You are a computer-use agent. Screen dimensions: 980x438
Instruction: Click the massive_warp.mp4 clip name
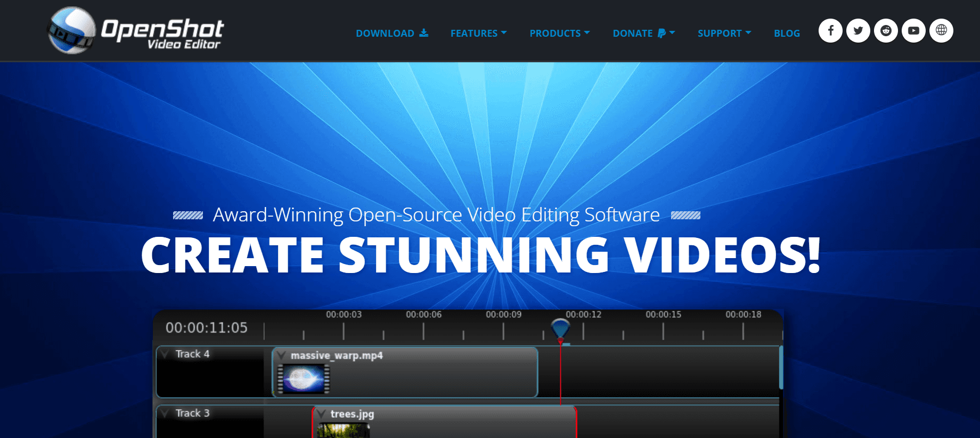tap(337, 356)
